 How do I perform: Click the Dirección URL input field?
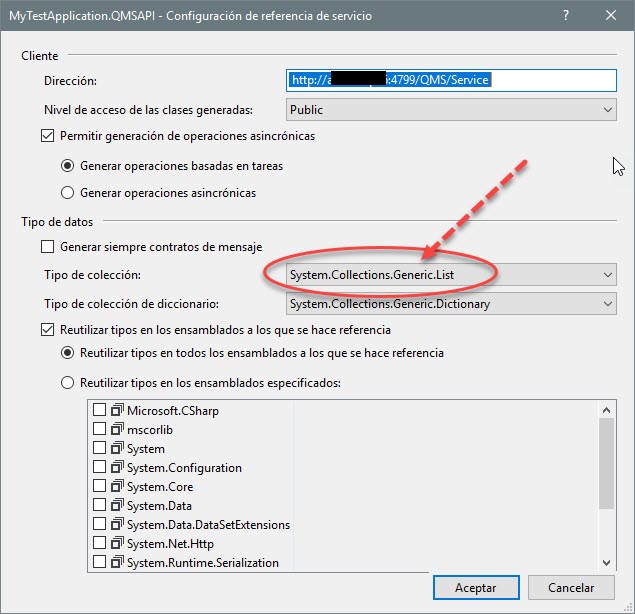click(x=451, y=80)
